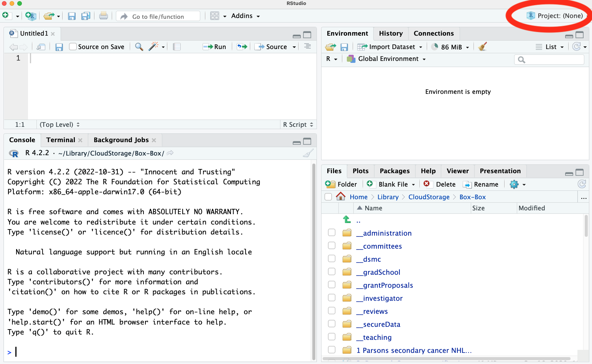592x364 pixels.
Task: Delete selected files button
Action: point(440,184)
